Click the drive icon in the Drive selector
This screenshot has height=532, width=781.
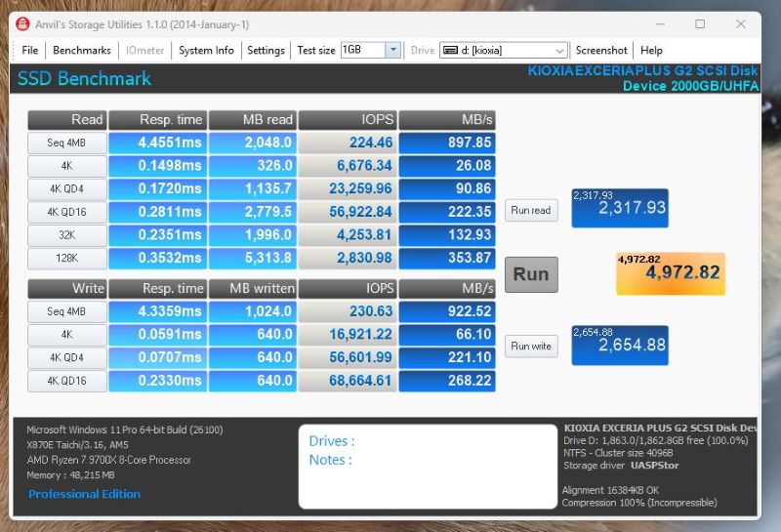click(450, 51)
